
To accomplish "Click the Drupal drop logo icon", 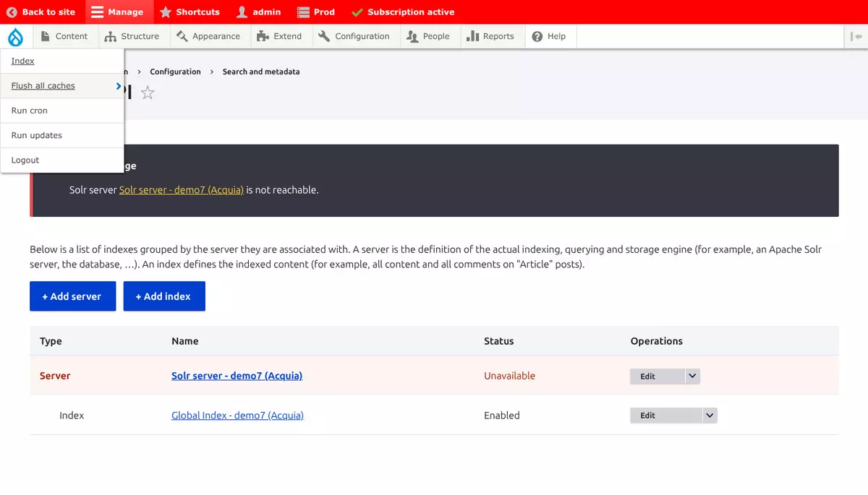I will pyautogui.click(x=16, y=36).
